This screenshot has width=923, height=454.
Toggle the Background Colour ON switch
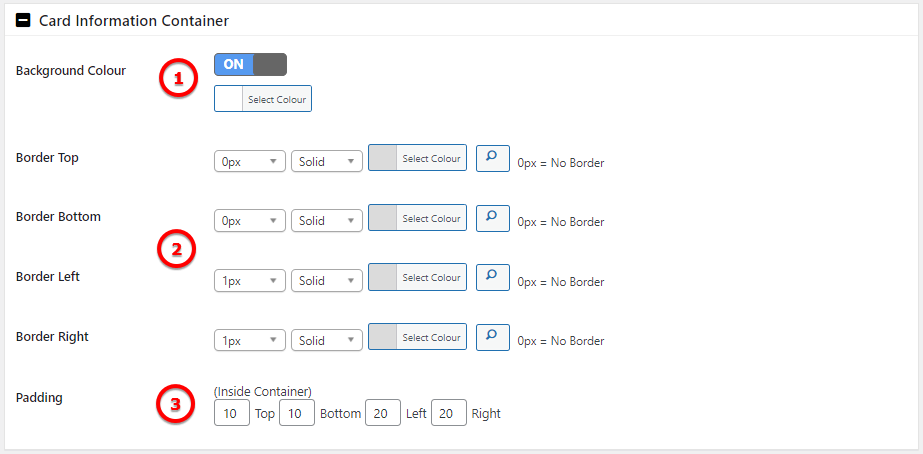click(250, 65)
